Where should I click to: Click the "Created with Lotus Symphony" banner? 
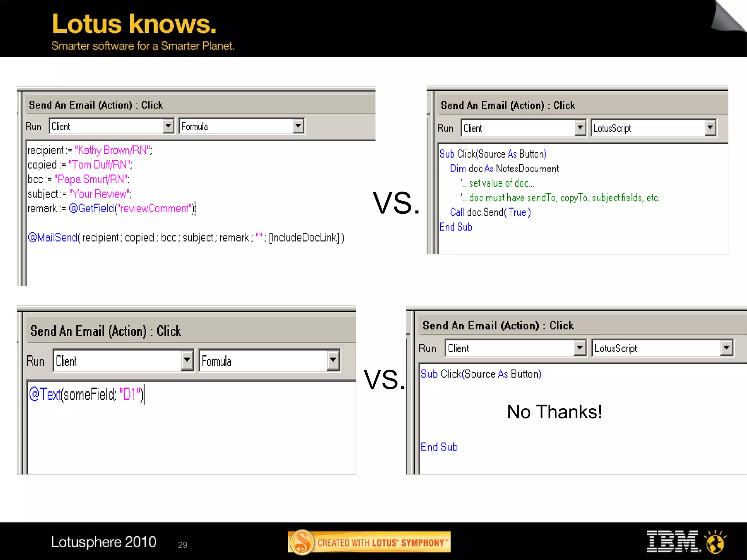coord(369,542)
